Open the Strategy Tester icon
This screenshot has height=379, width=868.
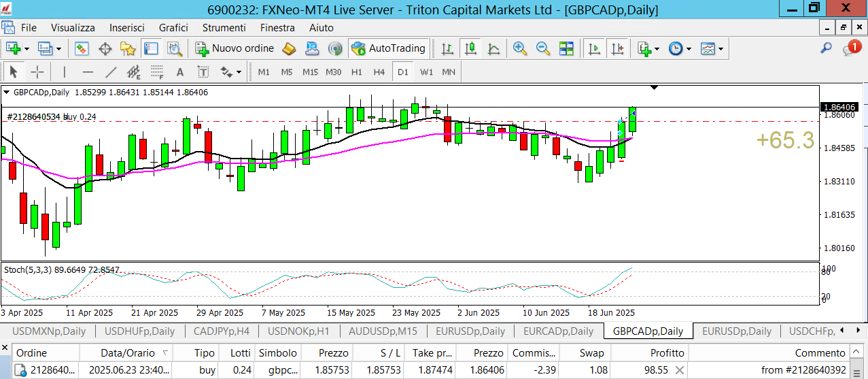point(175,48)
